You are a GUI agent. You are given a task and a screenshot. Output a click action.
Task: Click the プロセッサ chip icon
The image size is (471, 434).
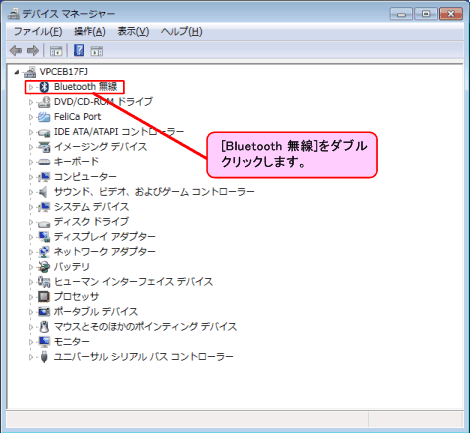tap(44, 296)
